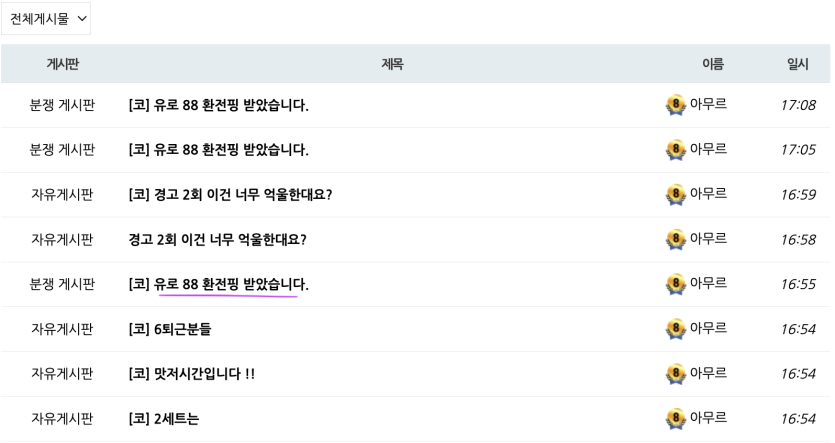Click author name 아무르 in 17:08 row
Screen dimensions: 835x443
[708, 104]
